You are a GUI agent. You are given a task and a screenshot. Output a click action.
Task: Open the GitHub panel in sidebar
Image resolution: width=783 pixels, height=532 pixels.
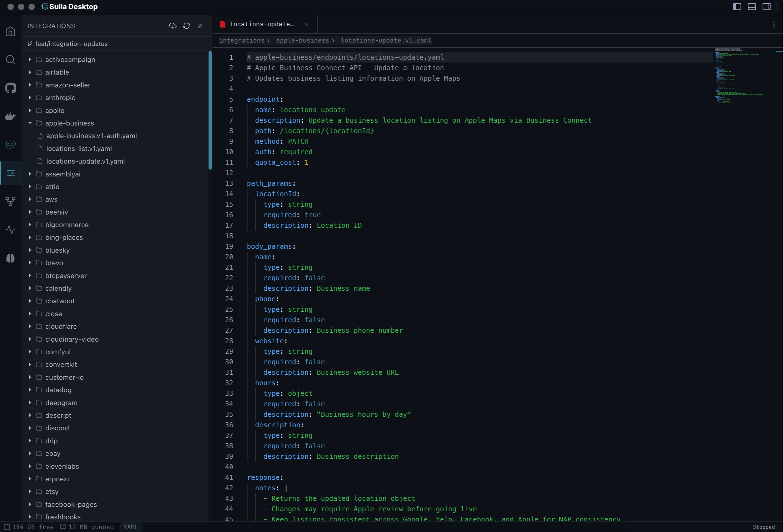coord(11,88)
